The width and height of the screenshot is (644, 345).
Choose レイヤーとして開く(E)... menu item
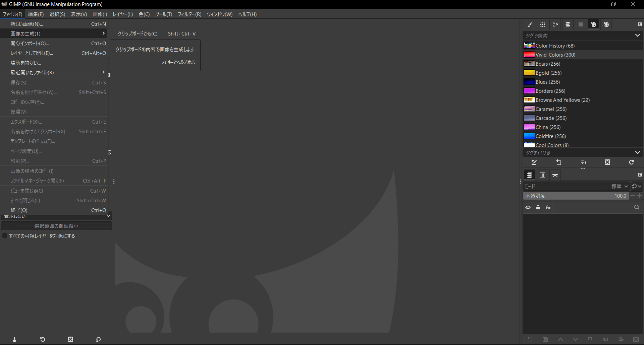pos(54,53)
